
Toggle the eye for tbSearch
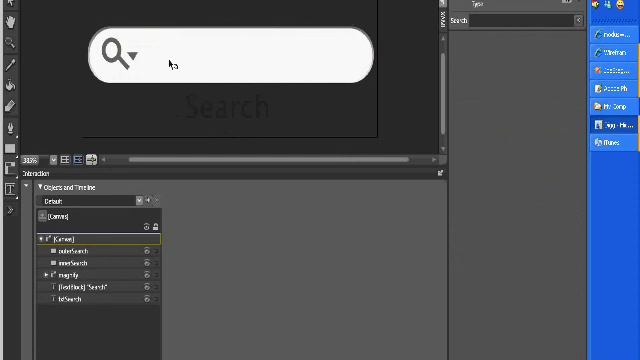pyautogui.click(x=147, y=299)
